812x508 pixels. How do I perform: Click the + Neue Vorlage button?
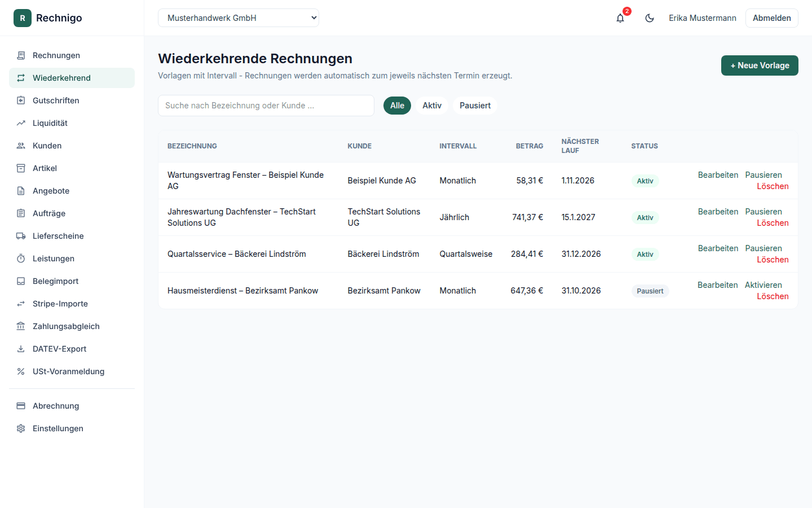(x=760, y=65)
